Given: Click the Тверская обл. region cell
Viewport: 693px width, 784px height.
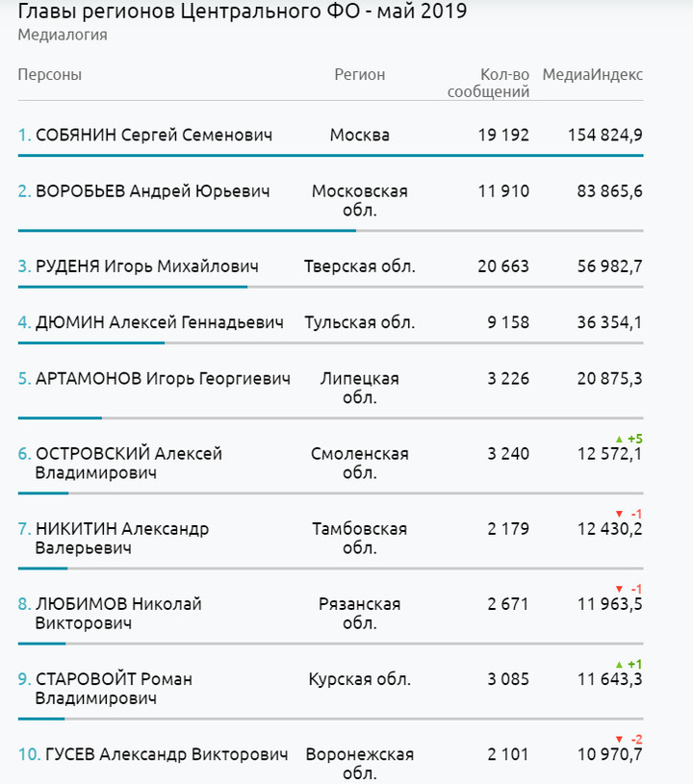Looking at the screenshot, I should point(359,266).
